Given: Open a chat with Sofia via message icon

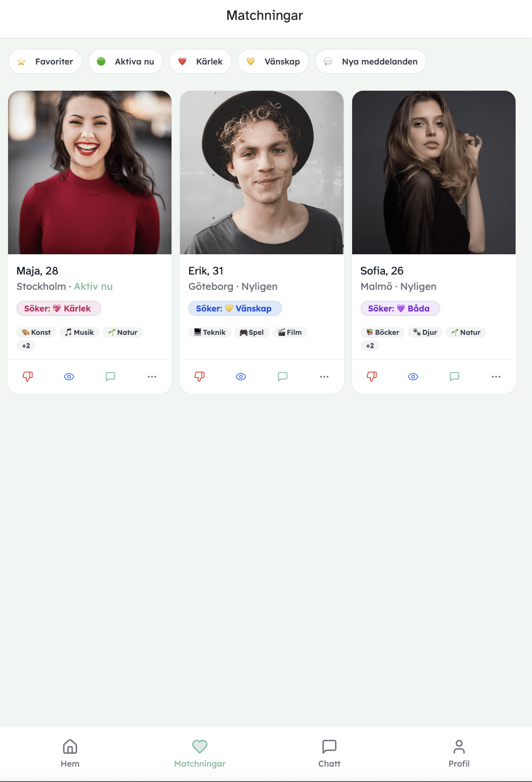Looking at the screenshot, I should (x=455, y=376).
